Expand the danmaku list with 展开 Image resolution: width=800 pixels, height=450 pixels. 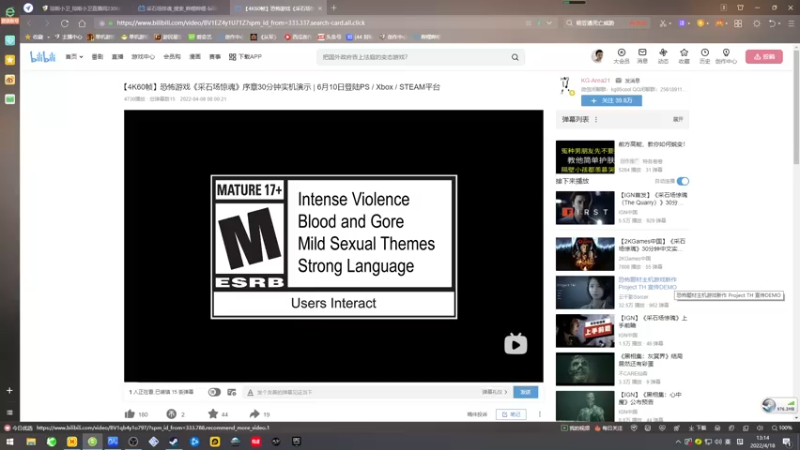678,119
